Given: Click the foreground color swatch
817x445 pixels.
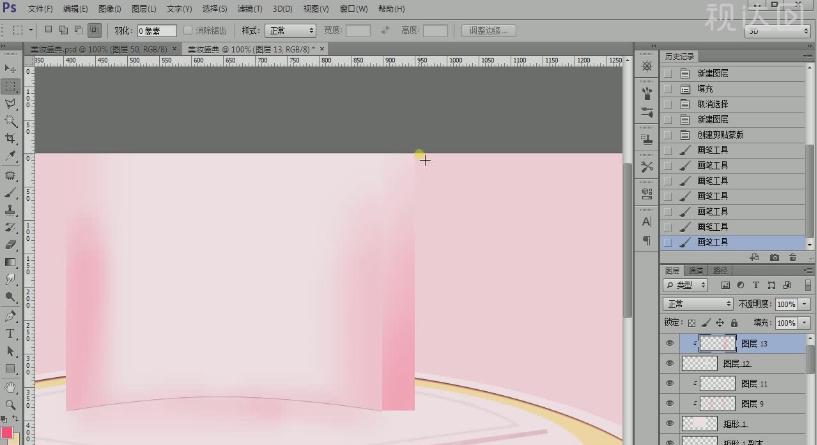Looking at the screenshot, I should coord(8,432).
